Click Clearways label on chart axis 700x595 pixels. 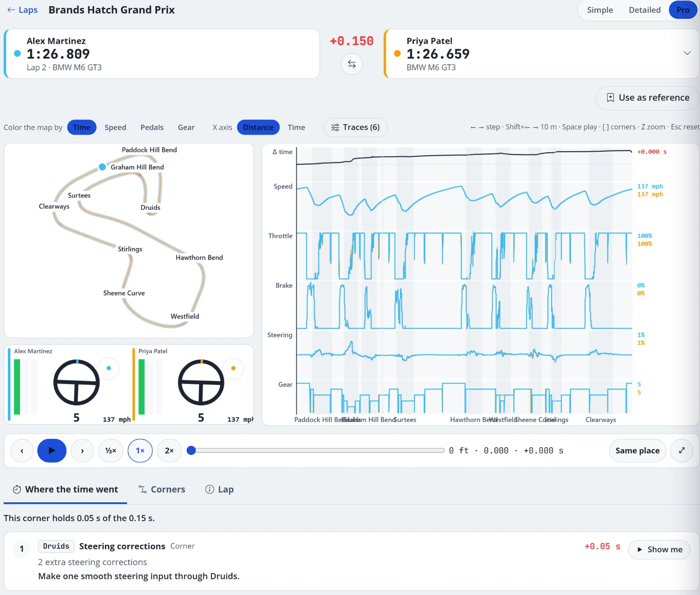tap(601, 420)
